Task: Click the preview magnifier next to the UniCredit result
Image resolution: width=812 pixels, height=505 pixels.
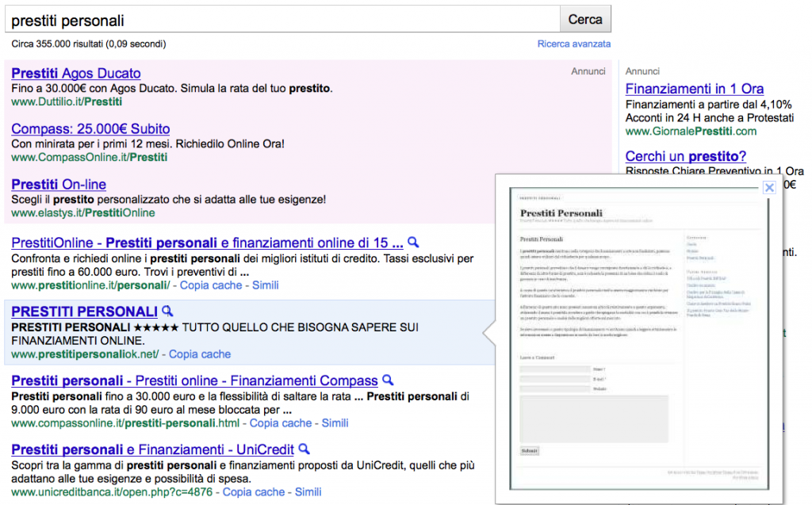Action: click(x=303, y=449)
